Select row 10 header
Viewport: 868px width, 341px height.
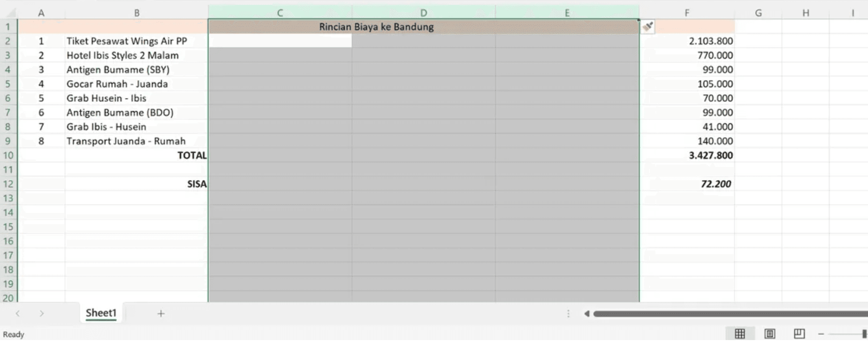8,155
